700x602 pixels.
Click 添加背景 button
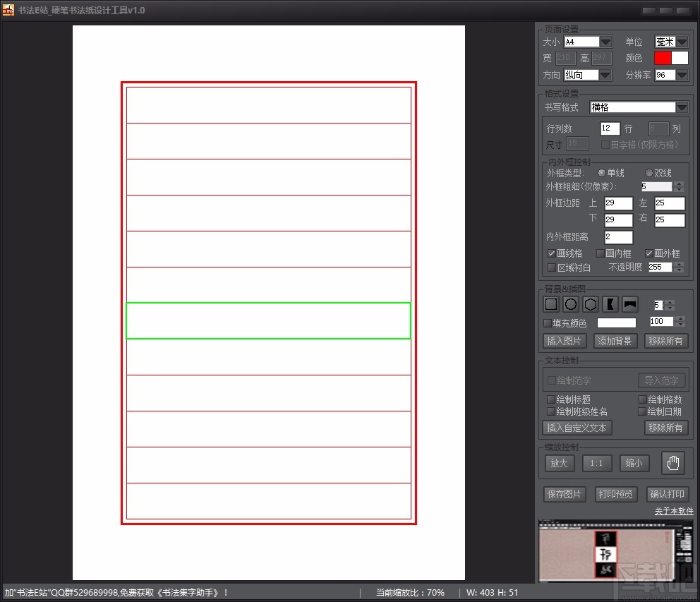(615, 341)
